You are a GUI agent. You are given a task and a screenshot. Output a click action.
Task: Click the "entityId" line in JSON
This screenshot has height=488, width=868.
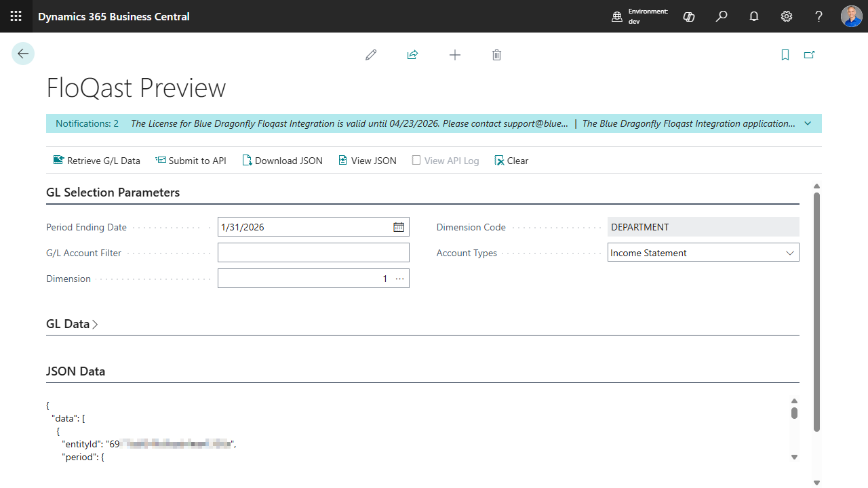(149, 444)
